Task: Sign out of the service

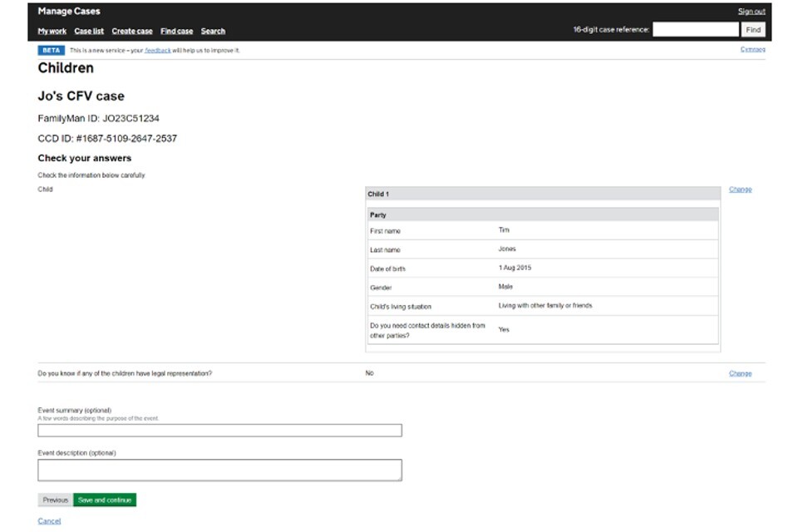Action: [751, 12]
